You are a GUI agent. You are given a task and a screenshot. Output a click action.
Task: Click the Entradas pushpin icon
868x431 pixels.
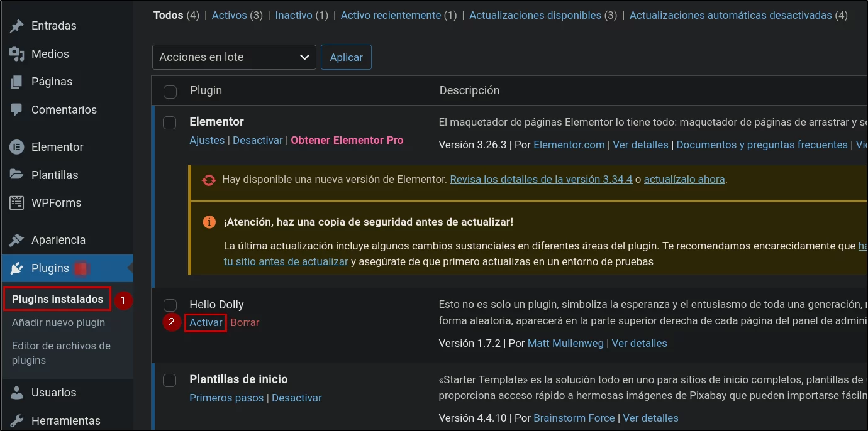[x=17, y=26]
